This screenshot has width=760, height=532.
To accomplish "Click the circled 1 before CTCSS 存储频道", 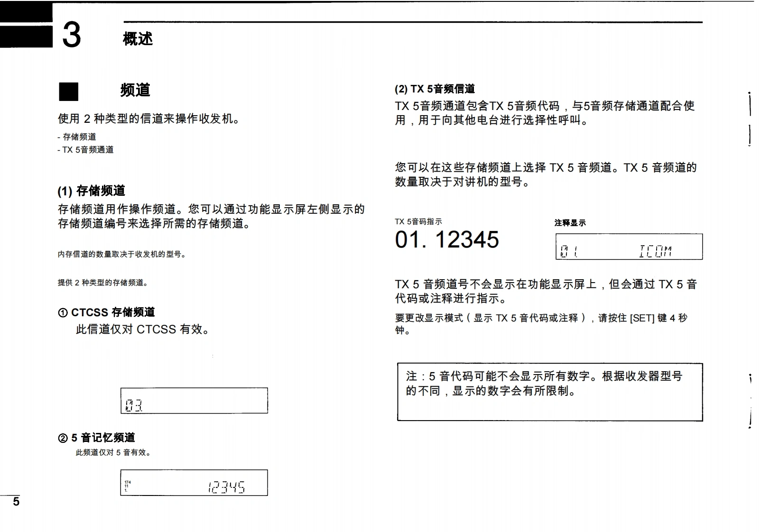I will point(63,312).
